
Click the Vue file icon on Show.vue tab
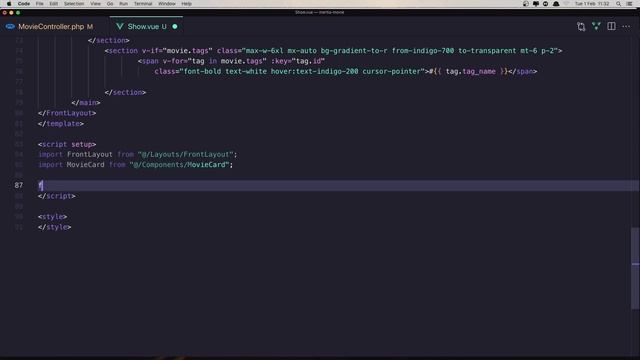click(x=120, y=27)
